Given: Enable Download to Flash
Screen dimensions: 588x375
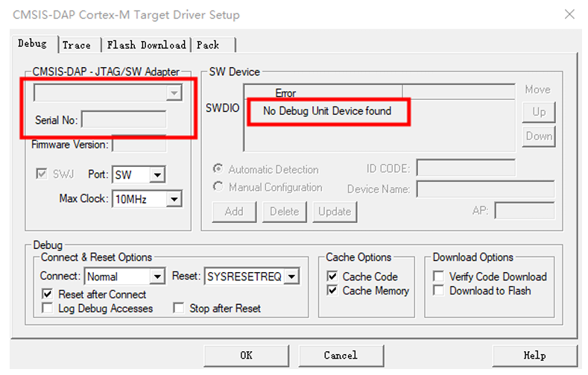Looking at the screenshot, I should [438, 290].
